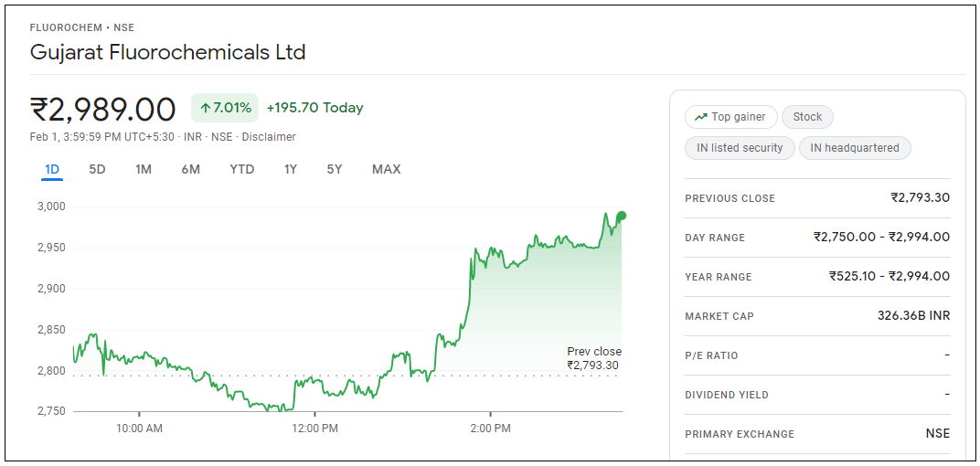Click the 2:00 PM axis time marker

point(490,428)
